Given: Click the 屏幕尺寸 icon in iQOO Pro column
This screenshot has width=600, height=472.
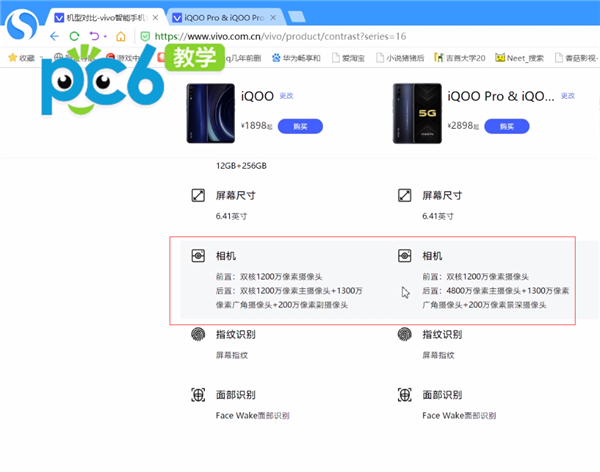Looking at the screenshot, I should point(405,195).
